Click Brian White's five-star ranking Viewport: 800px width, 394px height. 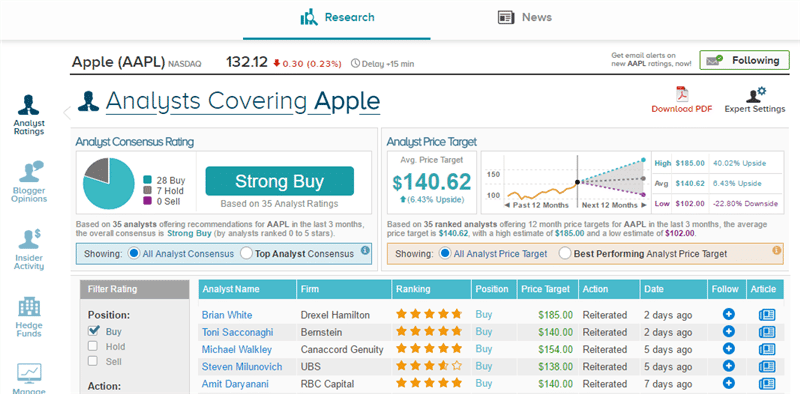pyautogui.click(x=429, y=314)
